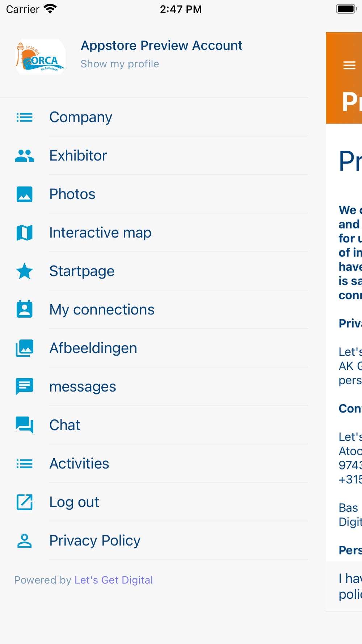Click the Log out arrow icon
Screen dimensions: 362x644
coord(25,502)
